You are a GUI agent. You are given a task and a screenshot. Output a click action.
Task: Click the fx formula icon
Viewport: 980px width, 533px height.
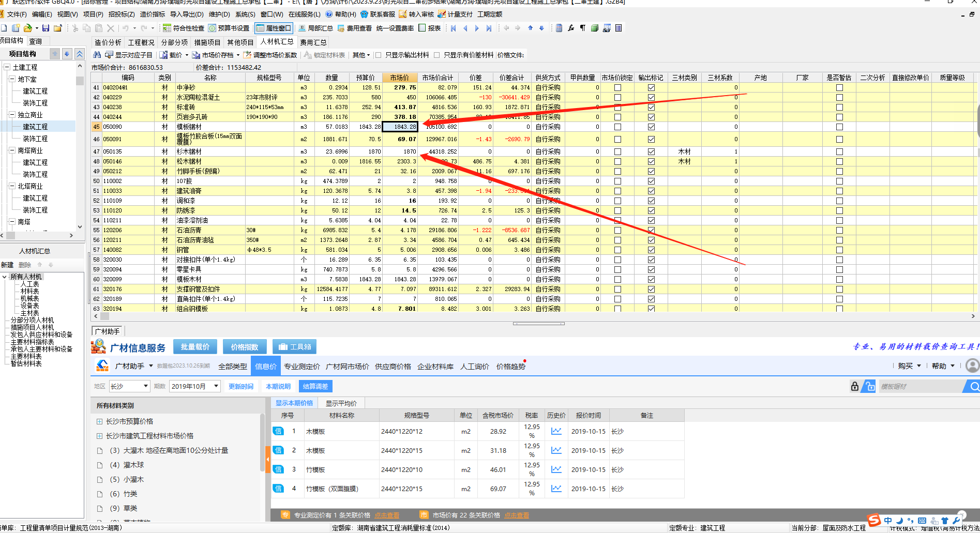(571, 28)
